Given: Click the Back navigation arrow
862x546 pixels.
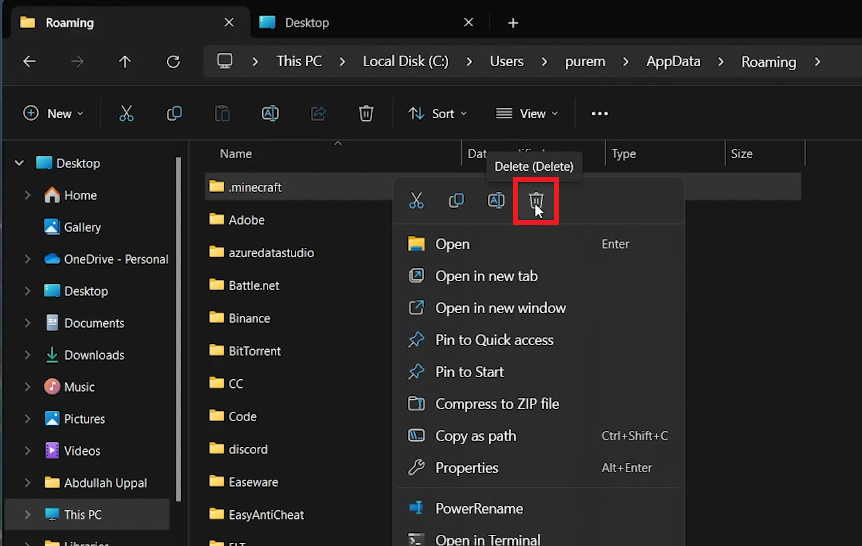Looking at the screenshot, I should click(29, 62).
